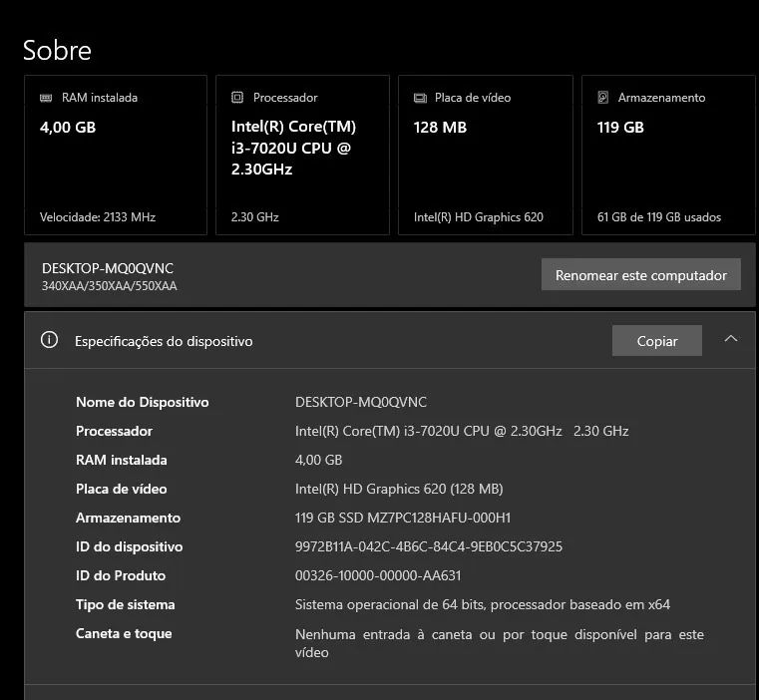Click the Armazenamento disk icon
Screen dimensions: 759x700
click(602, 98)
